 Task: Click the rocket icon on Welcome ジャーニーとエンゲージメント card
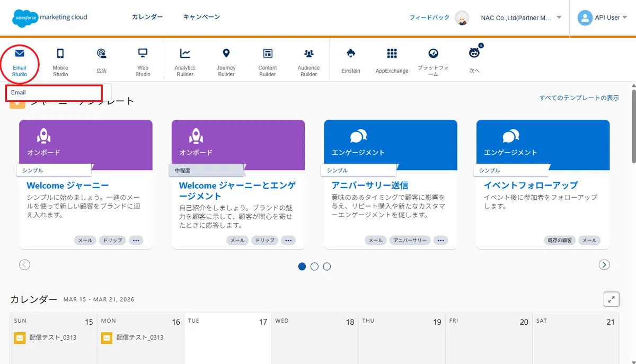tap(196, 136)
